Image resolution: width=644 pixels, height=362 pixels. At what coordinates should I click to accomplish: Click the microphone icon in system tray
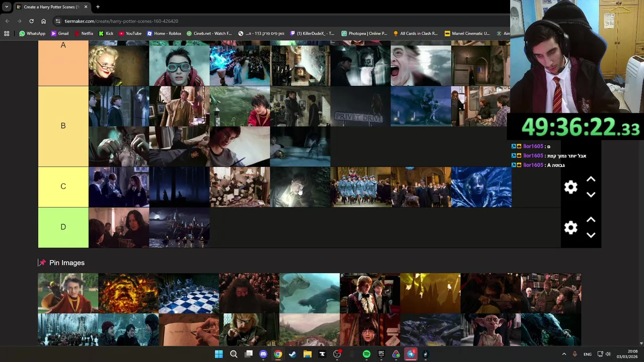pyautogui.click(x=575, y=354)
